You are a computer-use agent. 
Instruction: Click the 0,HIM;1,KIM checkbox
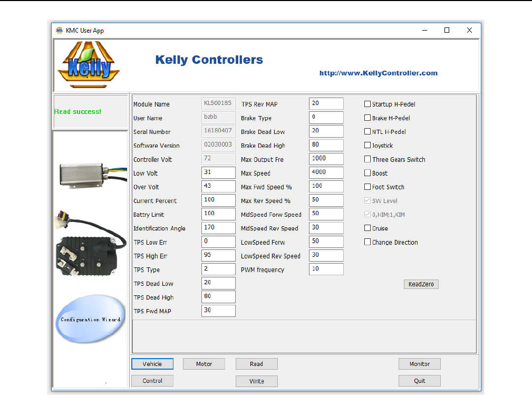point(367,214)
